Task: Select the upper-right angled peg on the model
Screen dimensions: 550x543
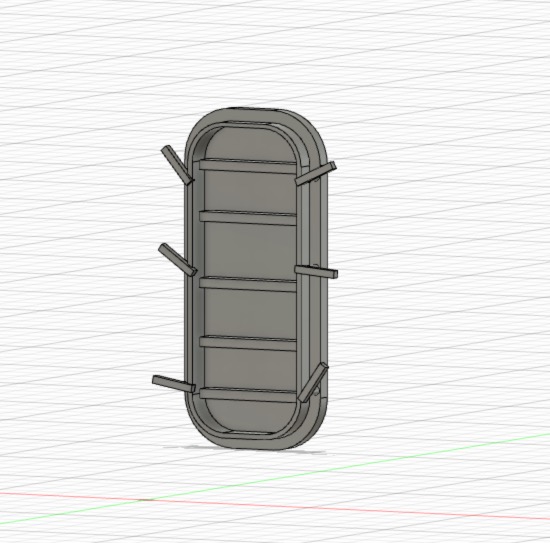Action: click(316, 173)
